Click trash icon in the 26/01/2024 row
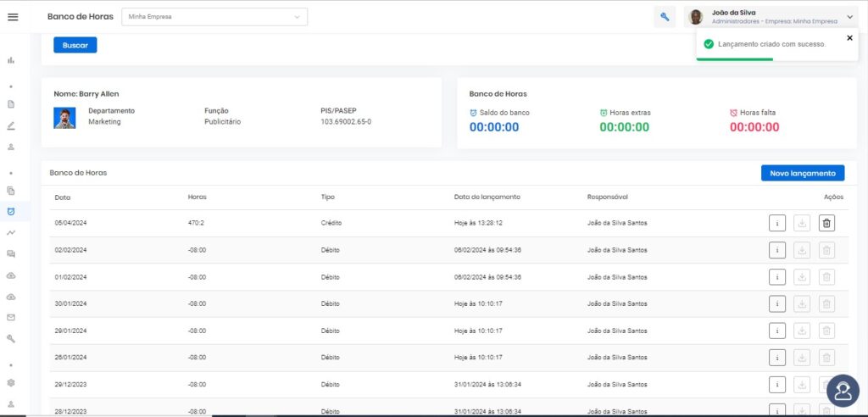Viewport: 868px width, 417px height. click(x=826, y=357)
